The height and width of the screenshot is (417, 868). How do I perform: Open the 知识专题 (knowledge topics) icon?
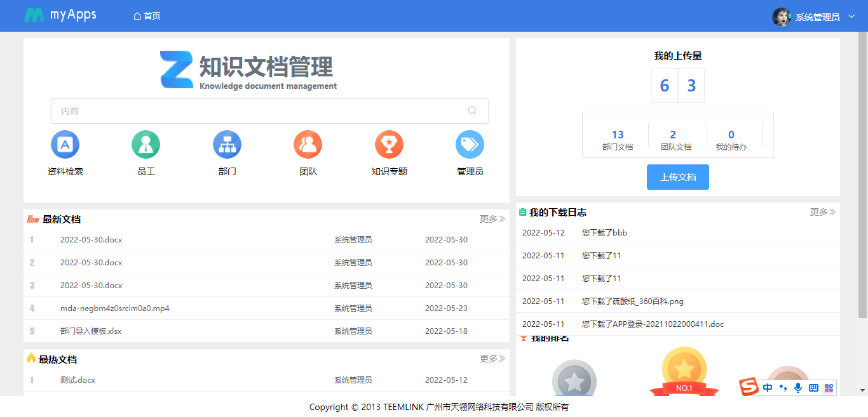389,144
